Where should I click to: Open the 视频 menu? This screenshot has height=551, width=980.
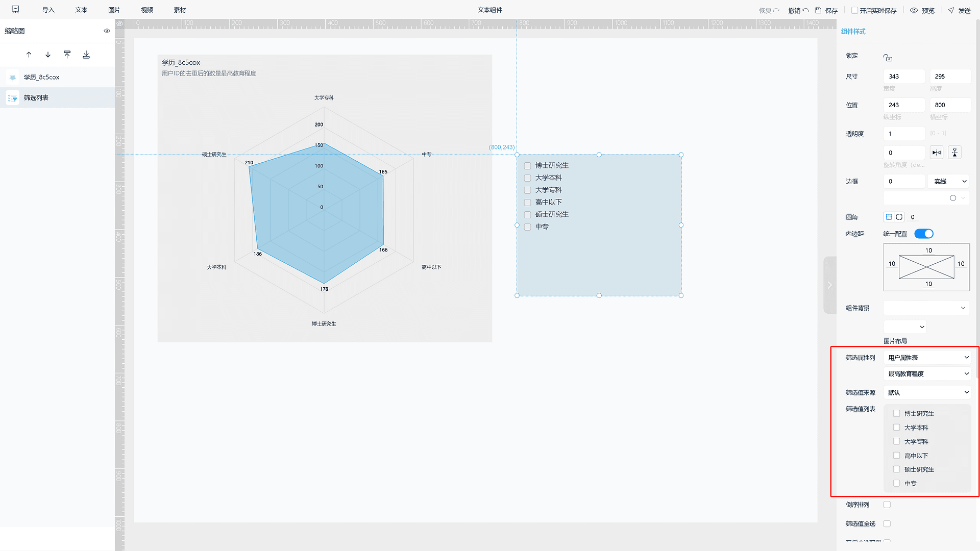point(147,10)
